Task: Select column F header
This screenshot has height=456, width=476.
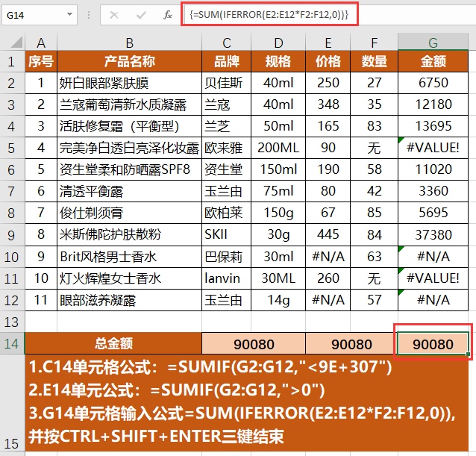Action: point(374,43)
